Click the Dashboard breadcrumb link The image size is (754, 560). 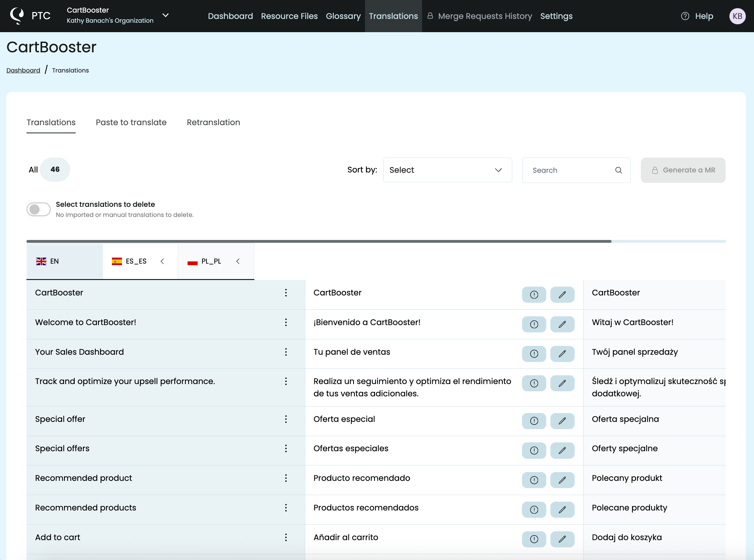[23, 70]
